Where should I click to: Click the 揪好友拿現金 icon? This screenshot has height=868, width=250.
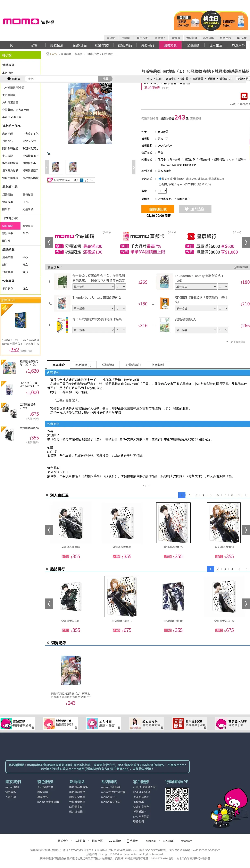50,180
